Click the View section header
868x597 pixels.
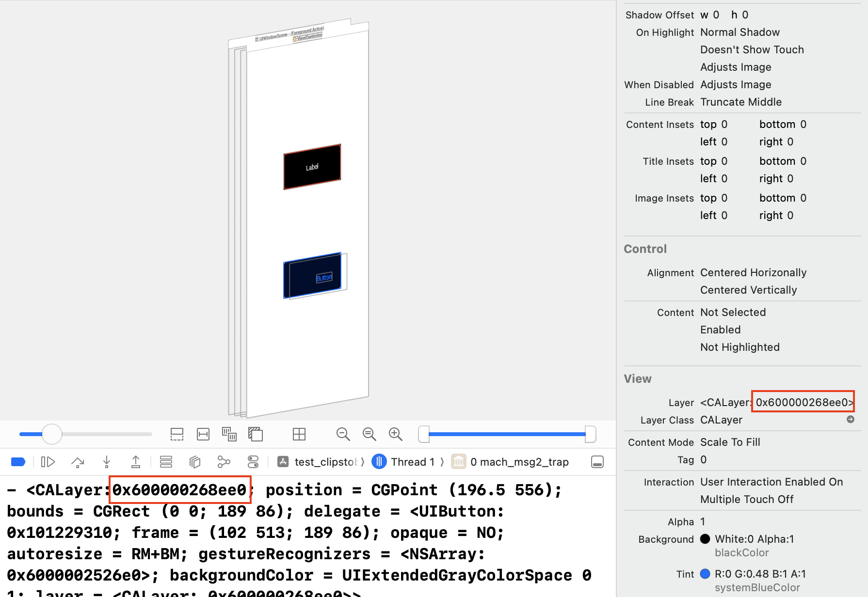pyautogui.click(x=638, y=378)
